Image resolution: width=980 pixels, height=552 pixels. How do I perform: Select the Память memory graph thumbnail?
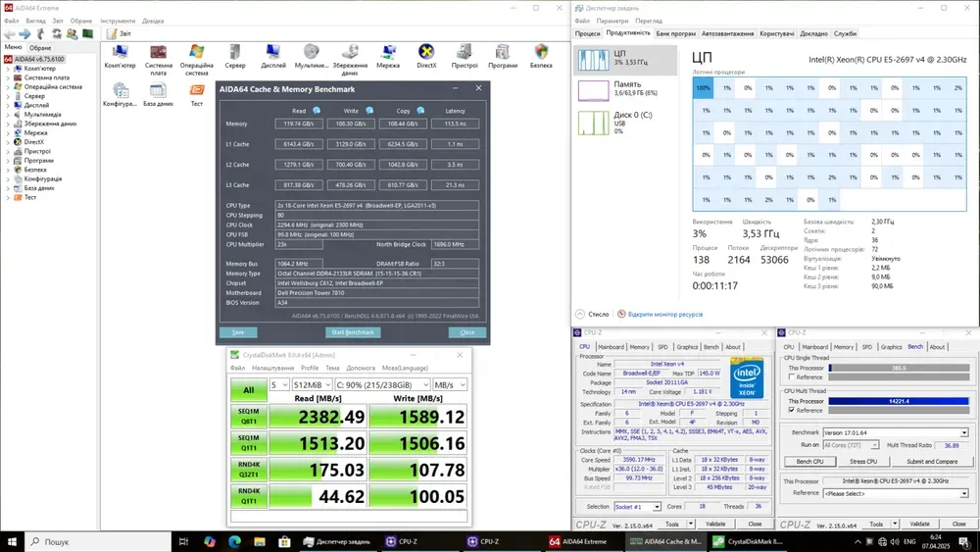593,90
